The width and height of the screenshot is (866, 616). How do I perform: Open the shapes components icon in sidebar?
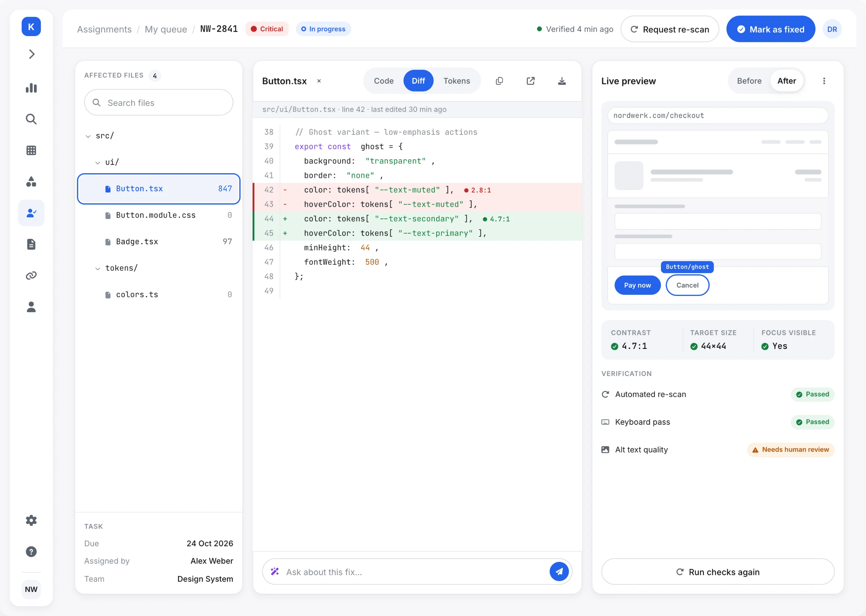pyautogui.click(x=31, y=182)
